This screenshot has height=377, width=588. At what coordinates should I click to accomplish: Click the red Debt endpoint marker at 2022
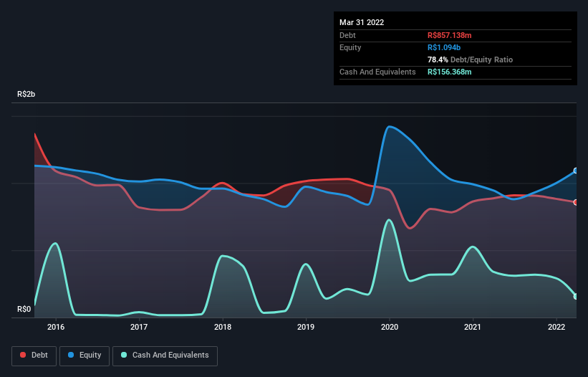click(576, 203)
